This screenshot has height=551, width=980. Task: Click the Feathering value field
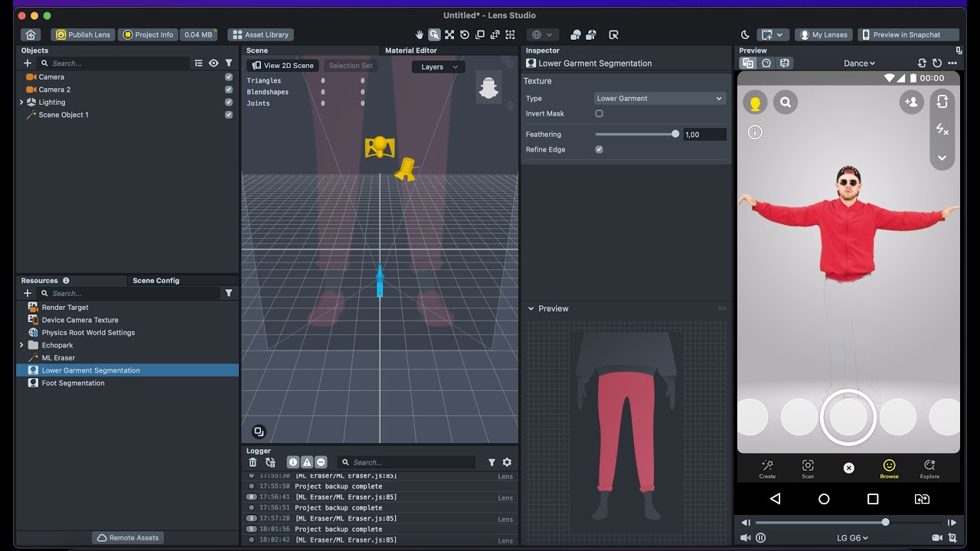[x=704, y=135]
